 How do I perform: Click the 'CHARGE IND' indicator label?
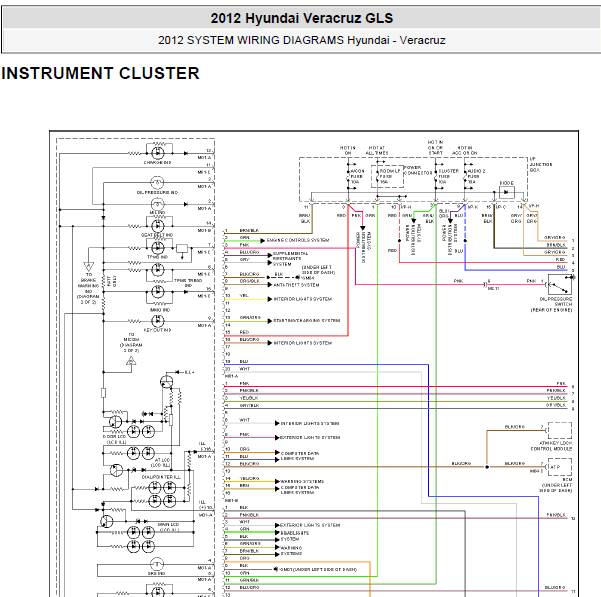click(158, 162)
